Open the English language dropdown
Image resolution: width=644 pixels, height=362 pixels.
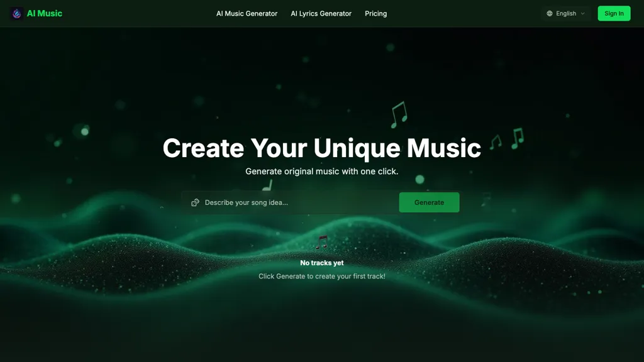point(565,14)
